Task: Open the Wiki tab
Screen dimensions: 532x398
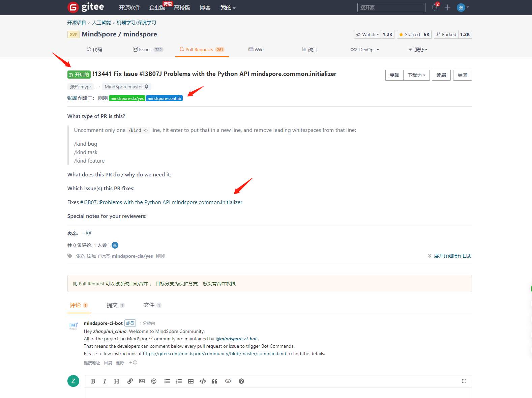Action: click(256, 50)
